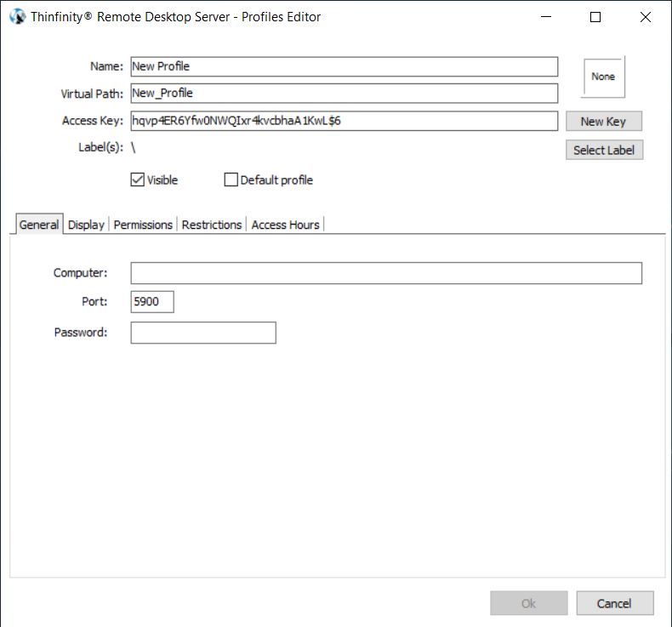This screenshot has height=627, width=672.
Task: Focus the Name input field
Action: (x=345, y=66)
